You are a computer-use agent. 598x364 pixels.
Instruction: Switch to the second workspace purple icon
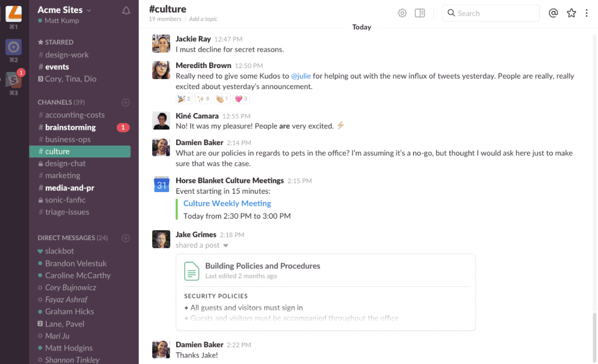pos(13,47)
